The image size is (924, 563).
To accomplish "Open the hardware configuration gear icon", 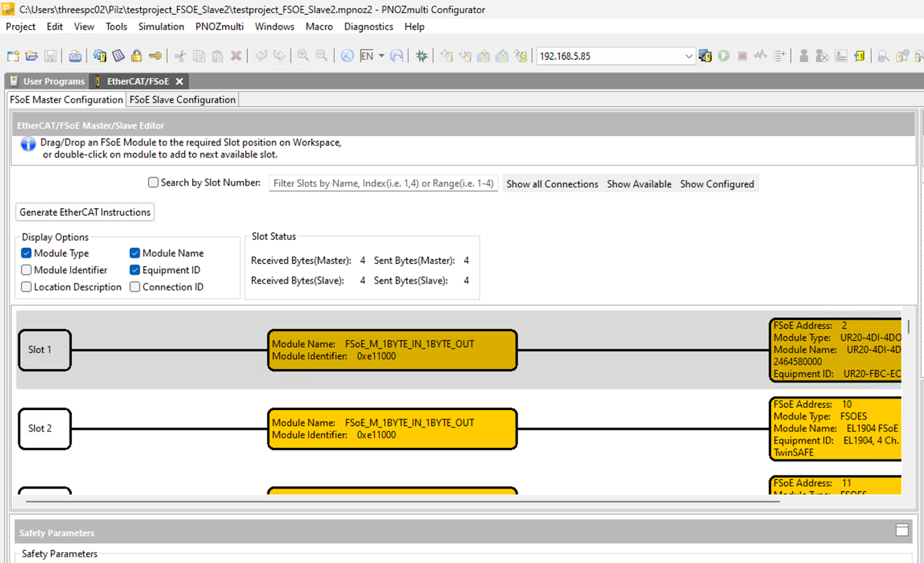I will click(100, 56).
